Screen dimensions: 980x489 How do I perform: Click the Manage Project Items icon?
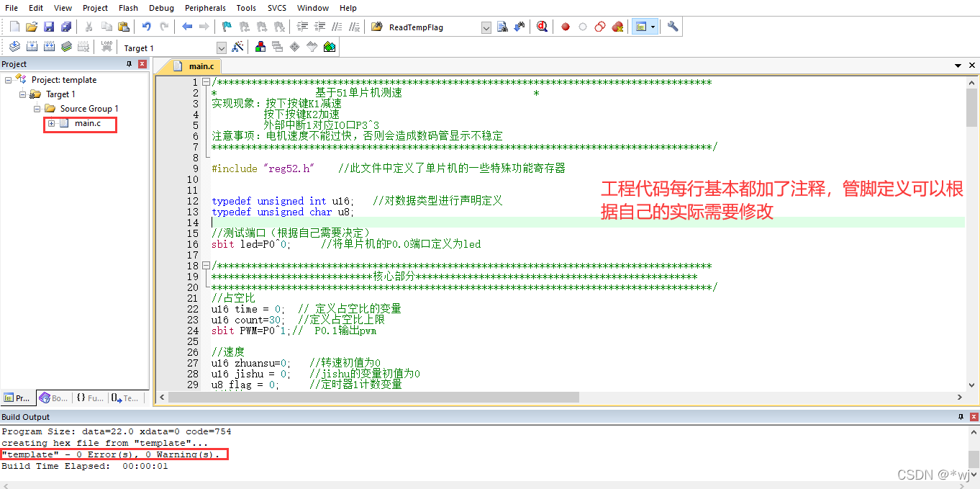coord(260,47)
